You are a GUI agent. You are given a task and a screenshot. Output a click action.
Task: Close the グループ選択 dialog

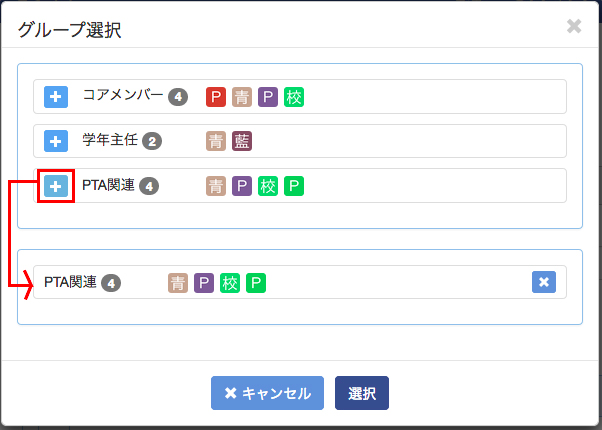coord(574,26)
